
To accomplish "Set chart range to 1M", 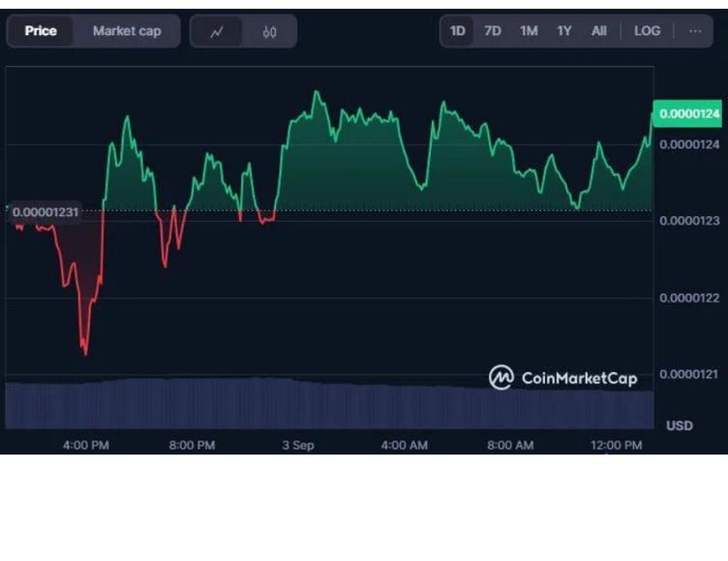I will (529, 31).
